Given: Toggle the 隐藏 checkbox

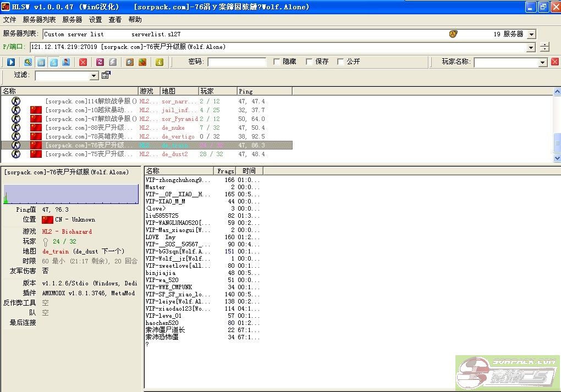Looking at the screenshot, I should coord(277,62).
